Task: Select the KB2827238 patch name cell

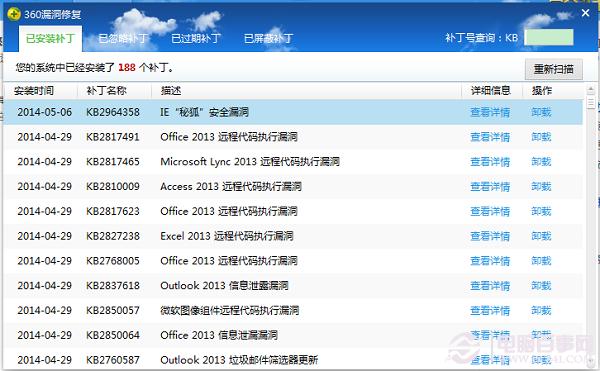Action: coord(113,236)
